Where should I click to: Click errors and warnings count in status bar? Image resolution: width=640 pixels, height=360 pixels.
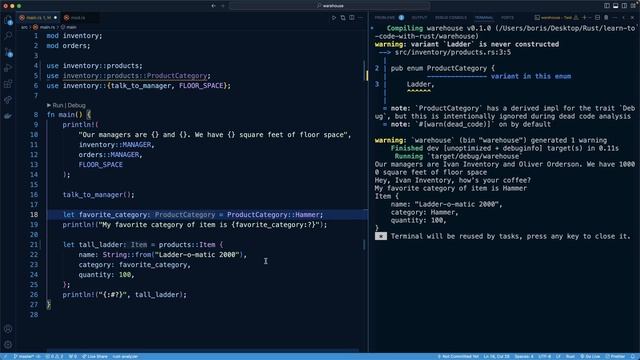pos(54,356)
